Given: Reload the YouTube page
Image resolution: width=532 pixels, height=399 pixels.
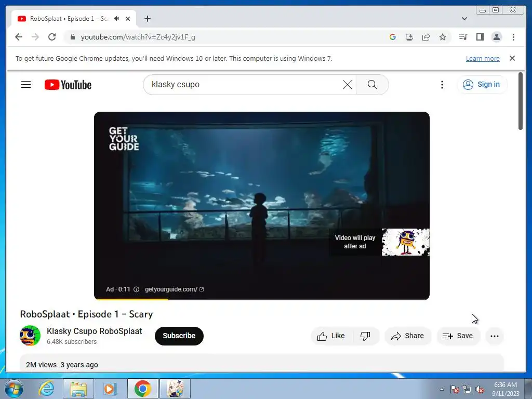Looking at the screenshot, I should (x=52, y=37).
